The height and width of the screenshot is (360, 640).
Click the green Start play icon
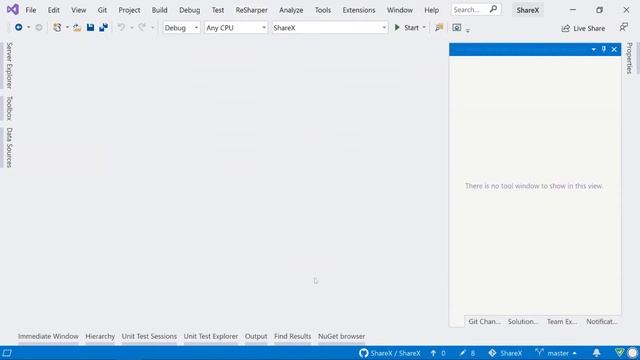(397, 27)
